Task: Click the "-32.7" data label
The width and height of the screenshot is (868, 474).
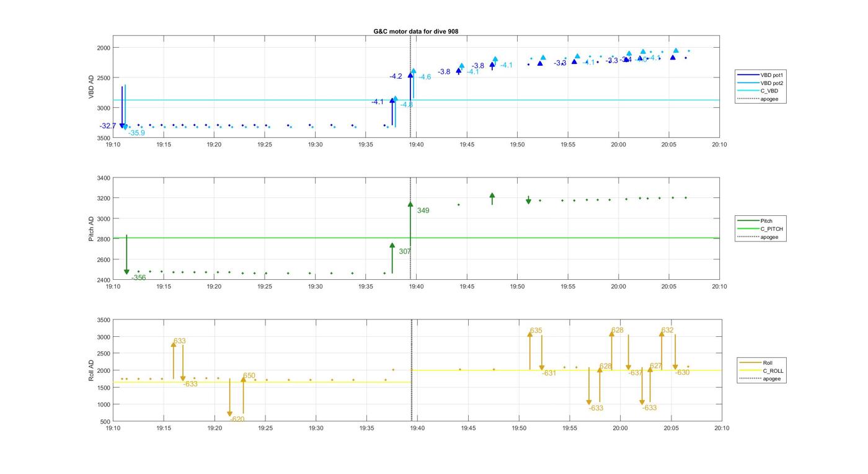Action: point(108,126)
